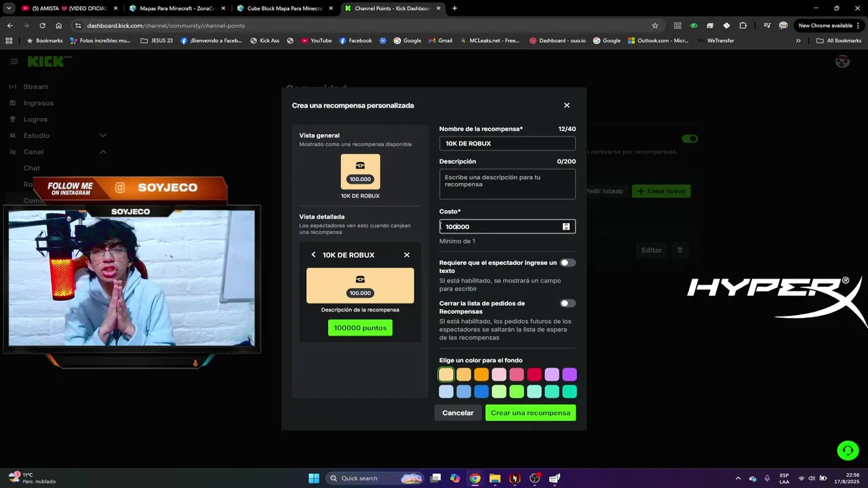Open the Gmail bookmark

(440, 41)
